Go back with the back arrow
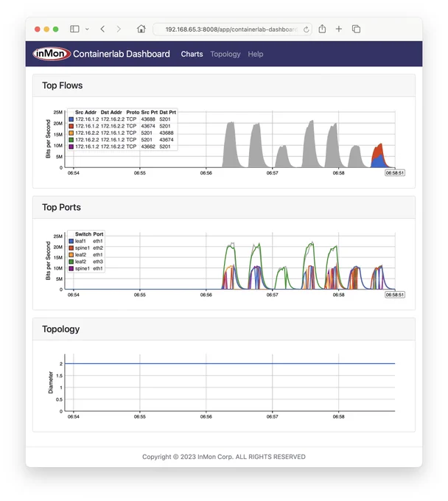The image size is (448, 501). pos(102,29)
